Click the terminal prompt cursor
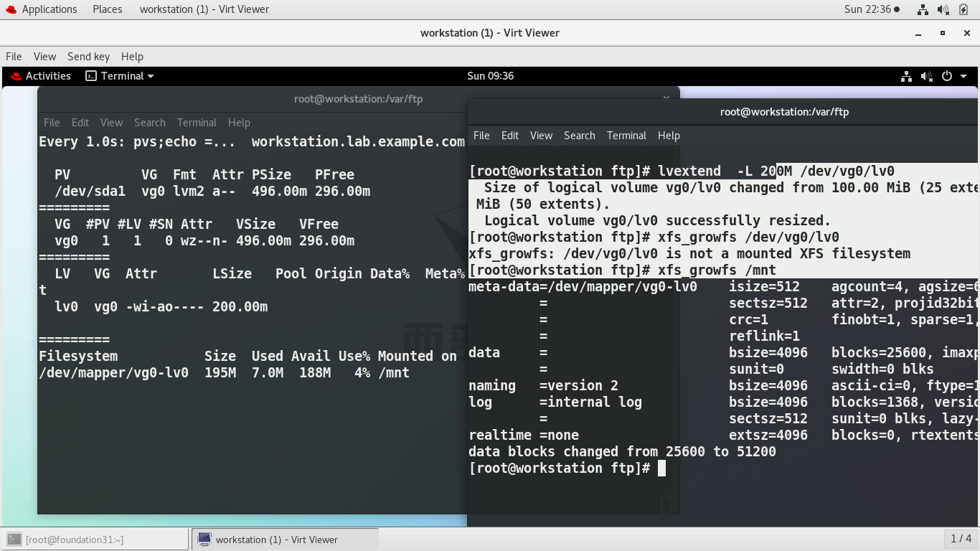The height and width of the screenshot is (551, 980). coord(661,468)
